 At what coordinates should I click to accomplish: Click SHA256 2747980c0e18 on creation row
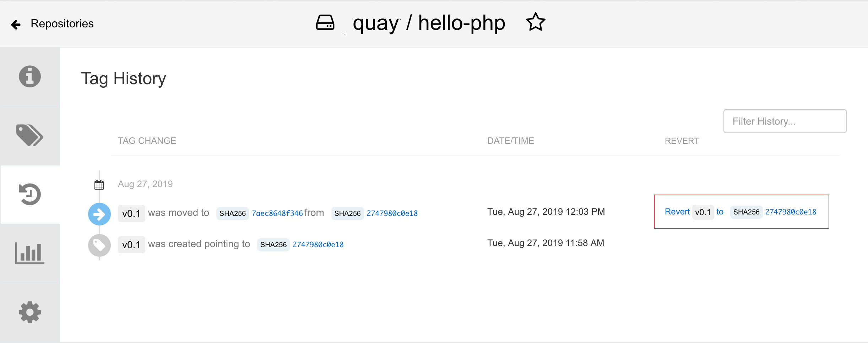click(318, 244)
